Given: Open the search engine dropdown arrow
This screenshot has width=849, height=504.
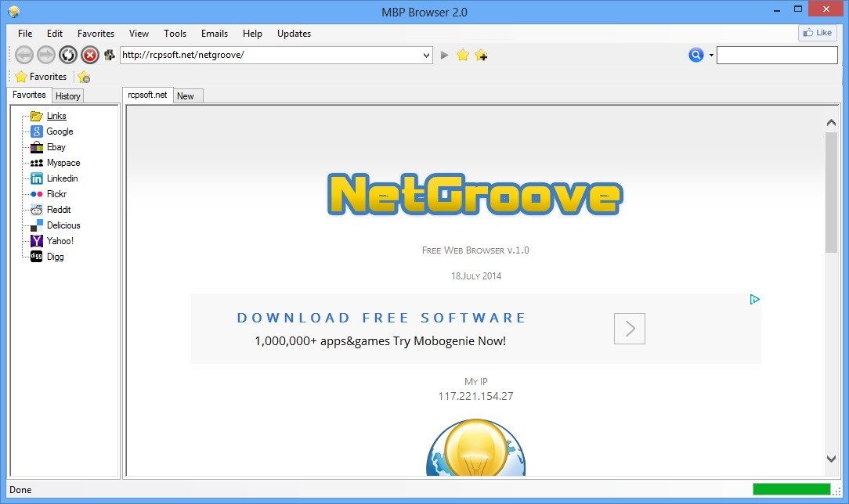Looking at the screenshot, I should click(710, 55).
